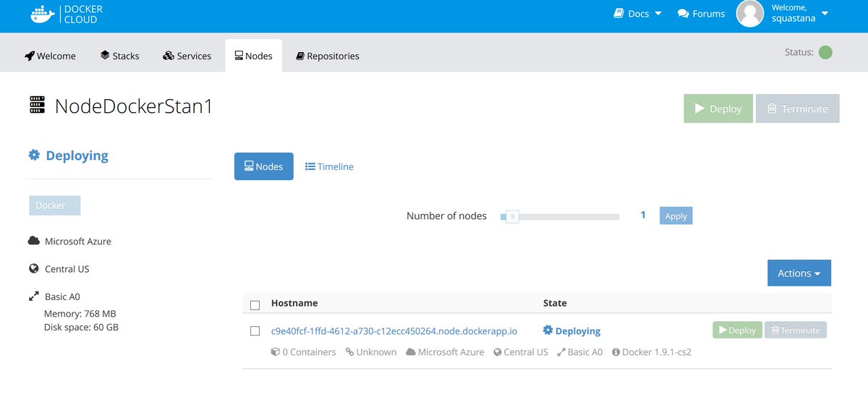Screen dimensions: 868x413
Task: Open the Forums link
Action: (x=701, y=13)
